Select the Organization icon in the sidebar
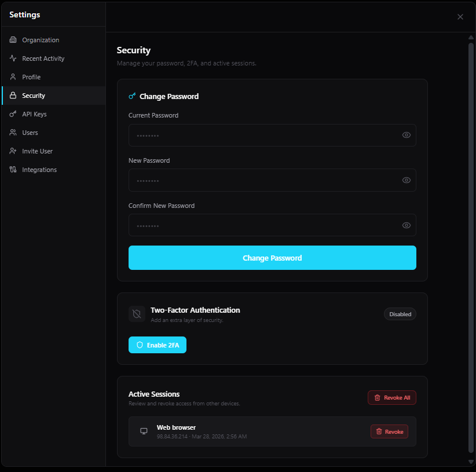Screen dimensions: 476x472 click(x=13, y=39)
